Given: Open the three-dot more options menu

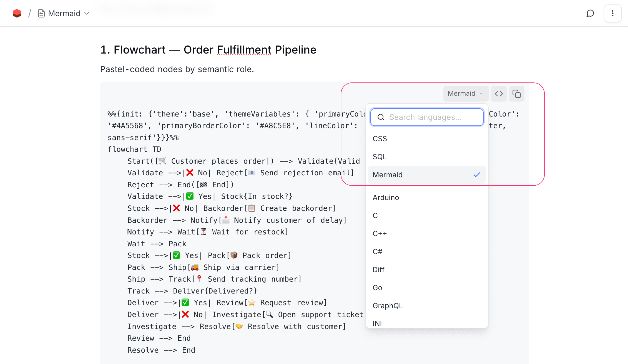Looking at the screenshot, I should coord(612,13).
